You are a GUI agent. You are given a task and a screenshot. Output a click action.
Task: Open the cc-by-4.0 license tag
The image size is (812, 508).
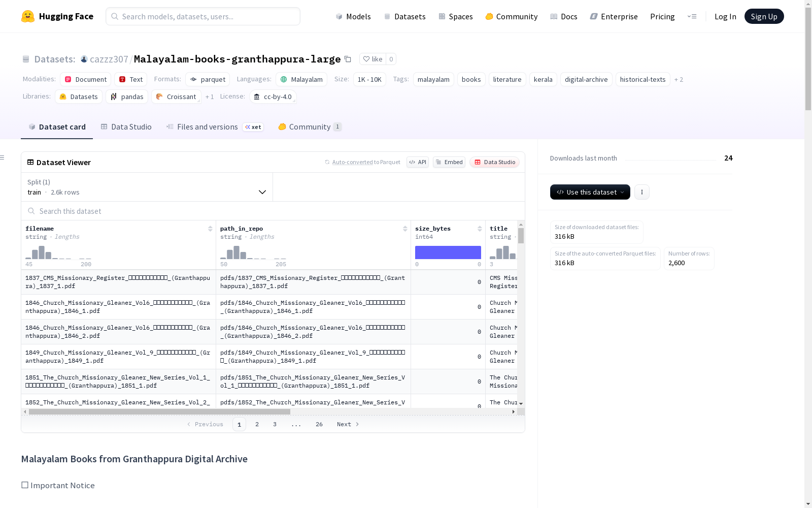coord(273,97)
